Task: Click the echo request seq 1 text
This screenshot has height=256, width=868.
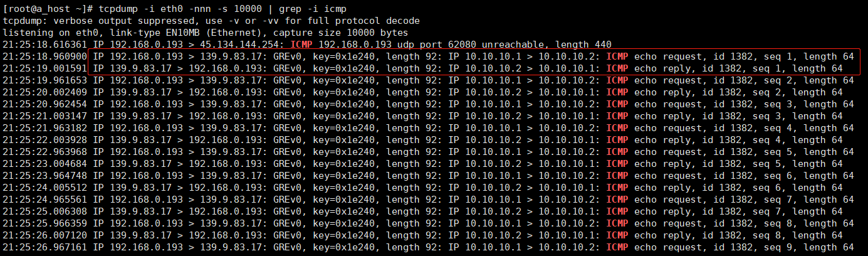Action: (x=744, y=56)
